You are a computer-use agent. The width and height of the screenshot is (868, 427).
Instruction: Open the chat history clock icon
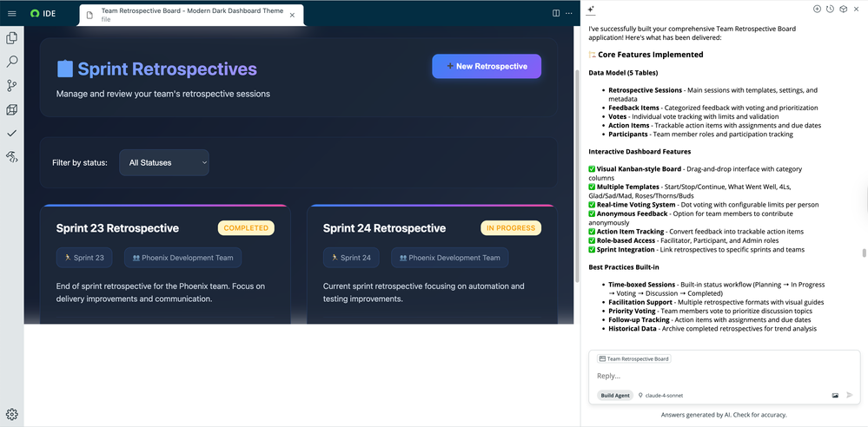click(x=830, y=9)
